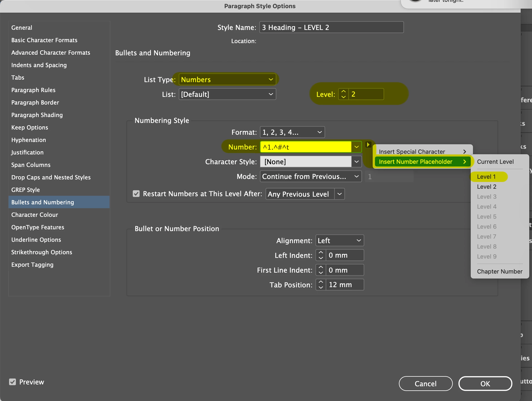Click the Level stepper arrows

point(343,94)
